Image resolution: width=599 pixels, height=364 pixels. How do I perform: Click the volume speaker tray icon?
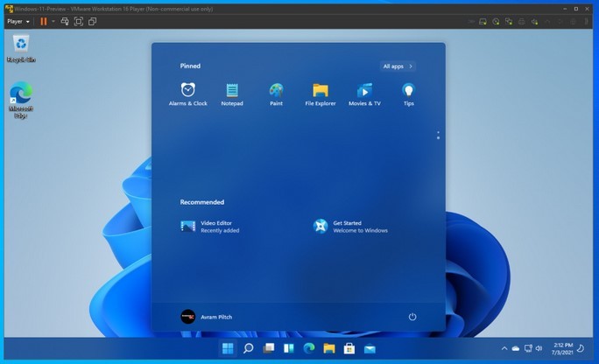[539, 348]
